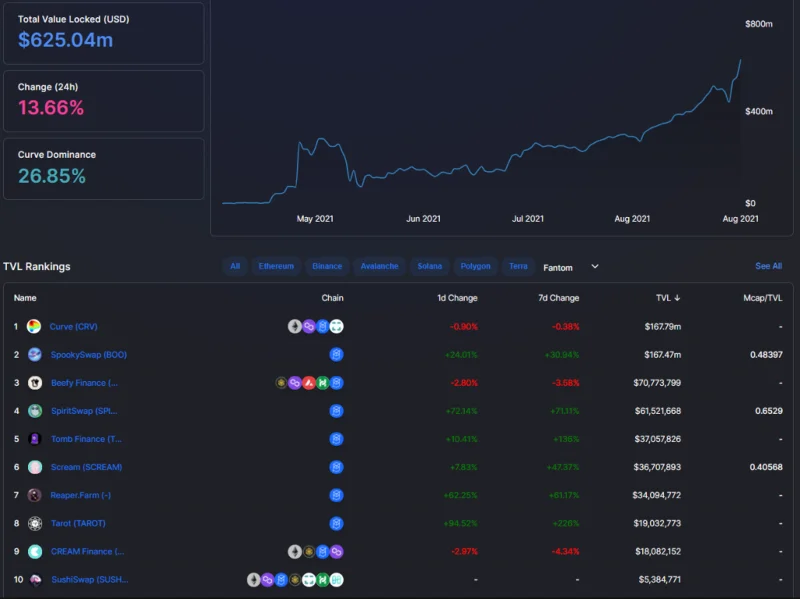
Task: Click the SpookySwap protocol logo
Action: click(x=35, y=355)
